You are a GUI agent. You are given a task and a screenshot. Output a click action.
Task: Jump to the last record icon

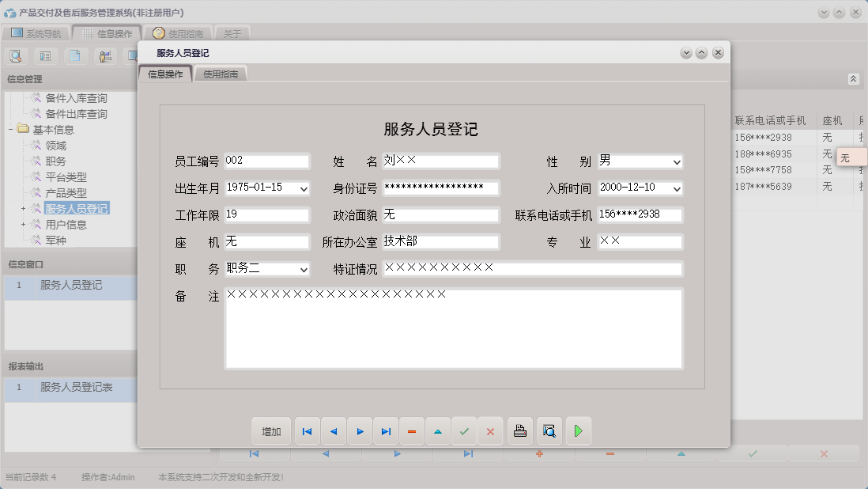pos(386,430)
